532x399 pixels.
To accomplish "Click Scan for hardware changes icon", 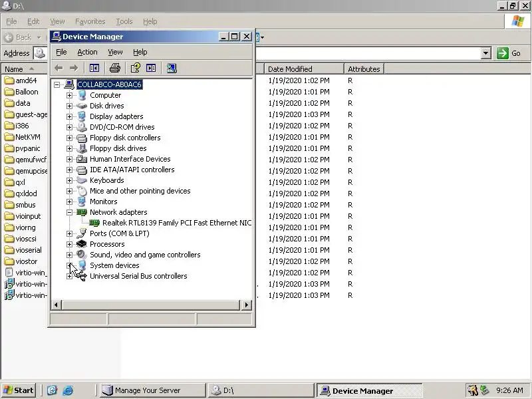I will 172,68.
